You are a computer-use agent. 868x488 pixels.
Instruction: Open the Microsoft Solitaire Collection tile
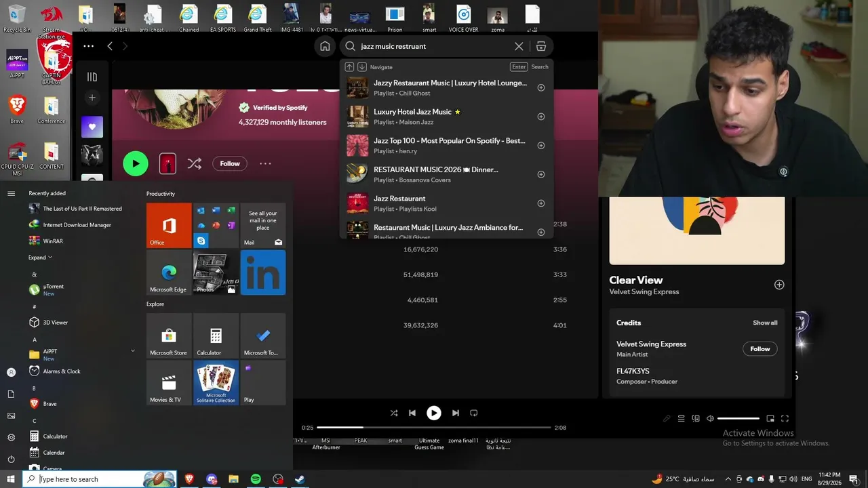(216, 383)
